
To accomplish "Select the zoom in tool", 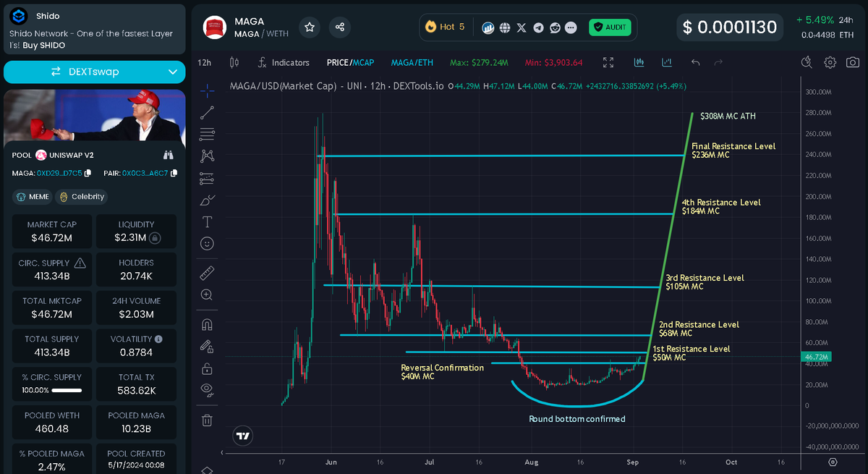I will pos(208,295).
